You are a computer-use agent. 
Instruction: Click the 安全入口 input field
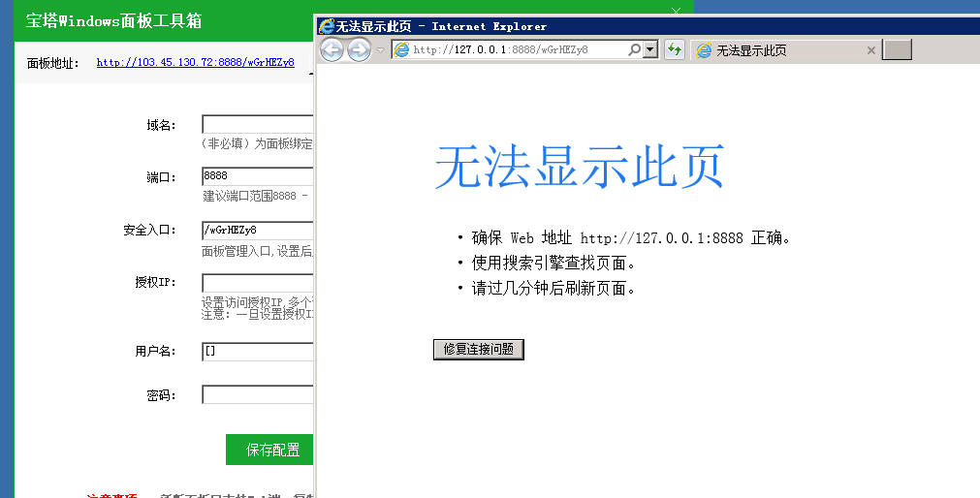tap(258, 230)
